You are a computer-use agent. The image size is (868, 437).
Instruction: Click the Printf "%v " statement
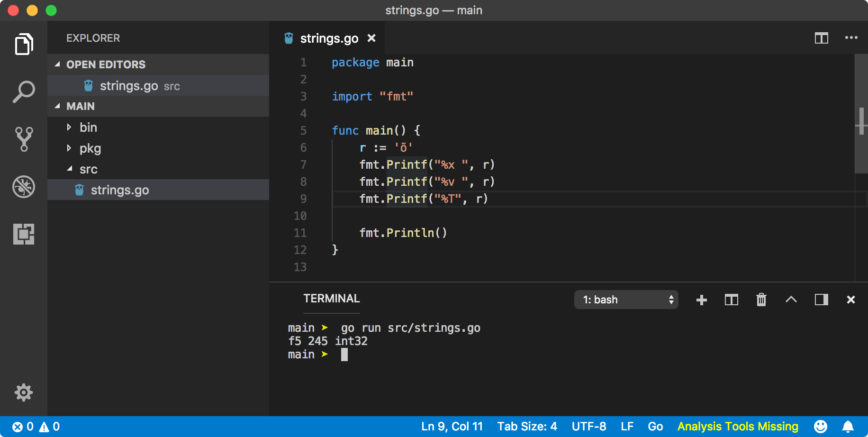click(x=427, y=182)
